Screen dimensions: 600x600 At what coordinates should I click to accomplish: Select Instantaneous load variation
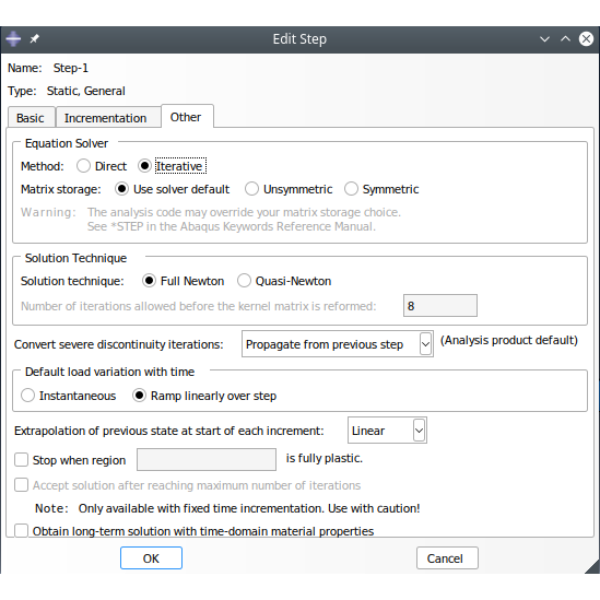tap(68, 395)
